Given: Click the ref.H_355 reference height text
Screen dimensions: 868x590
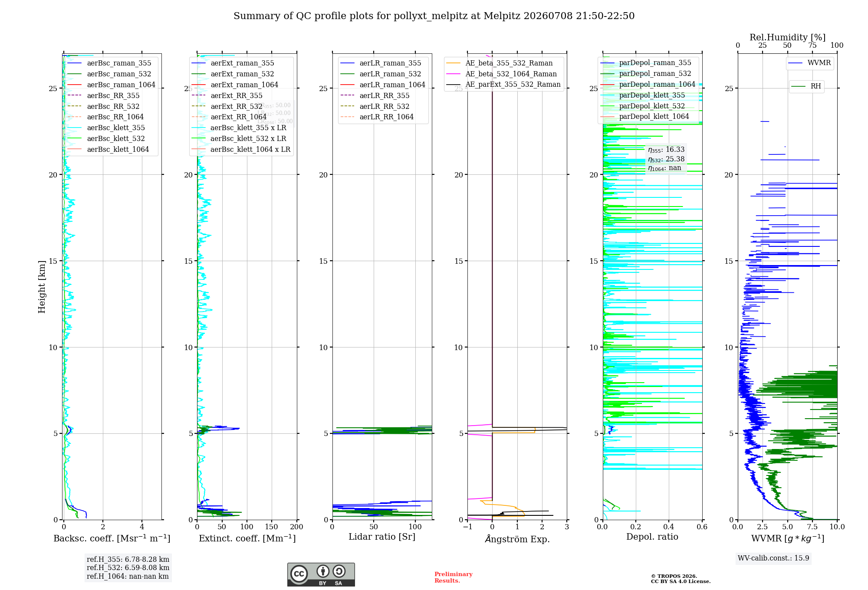Looking at the screenshot, I should pos(128,560).
